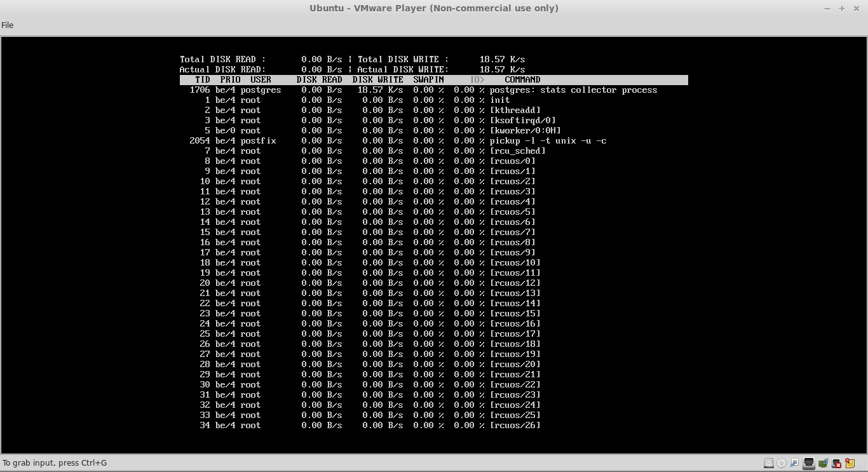Click the 'postfix' user name

click(x=259, y=141)
